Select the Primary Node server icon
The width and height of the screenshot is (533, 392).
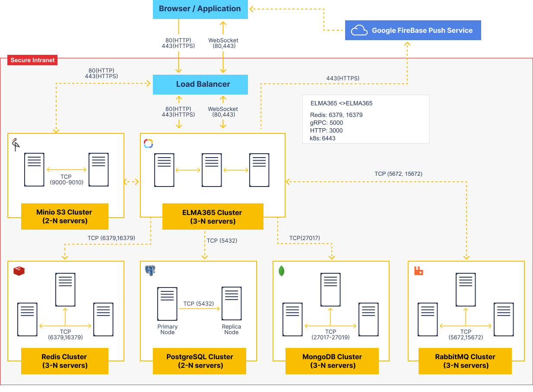click(167, 305)
